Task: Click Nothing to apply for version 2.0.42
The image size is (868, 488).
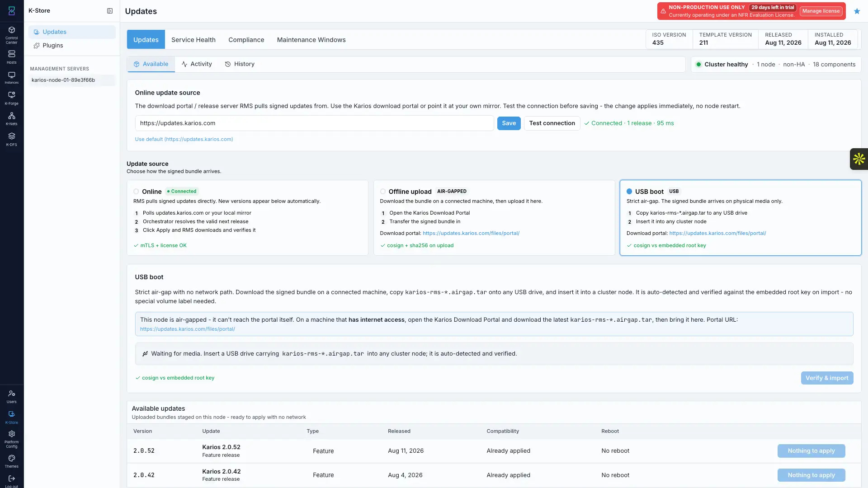Action: tap(811, 475)
